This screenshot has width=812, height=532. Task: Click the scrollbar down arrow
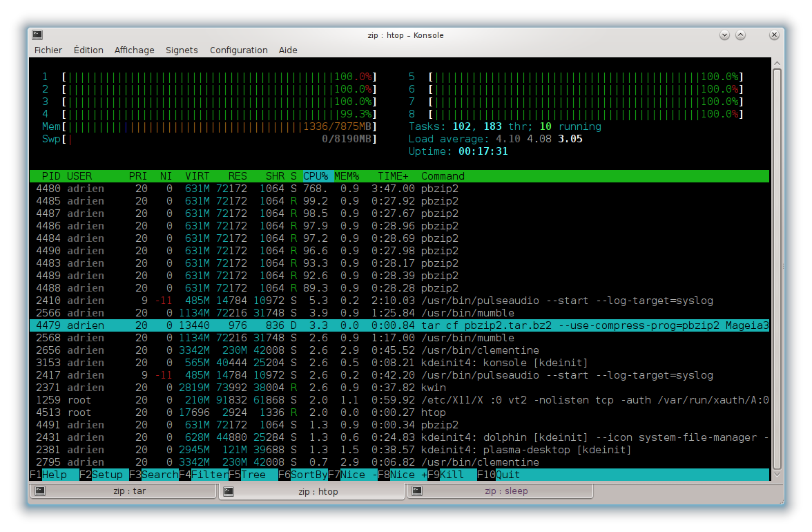(777, 475)
